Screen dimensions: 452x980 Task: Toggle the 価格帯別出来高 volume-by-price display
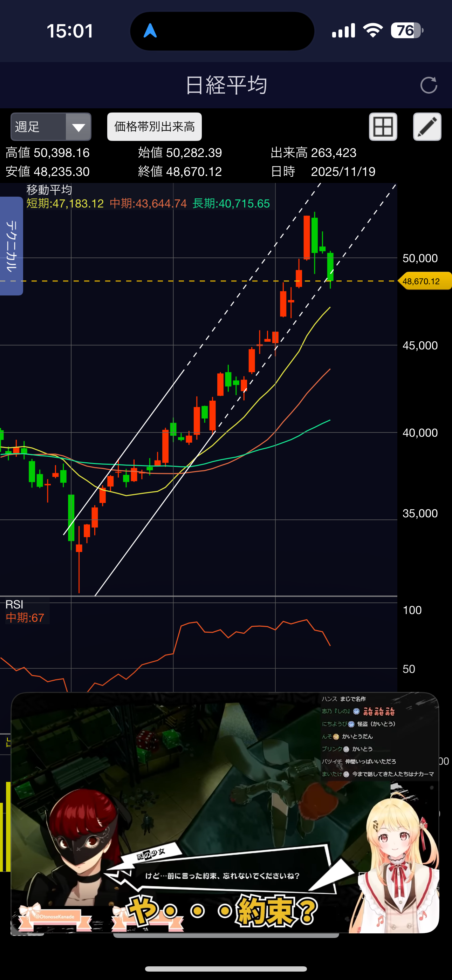tap(155, 127)
